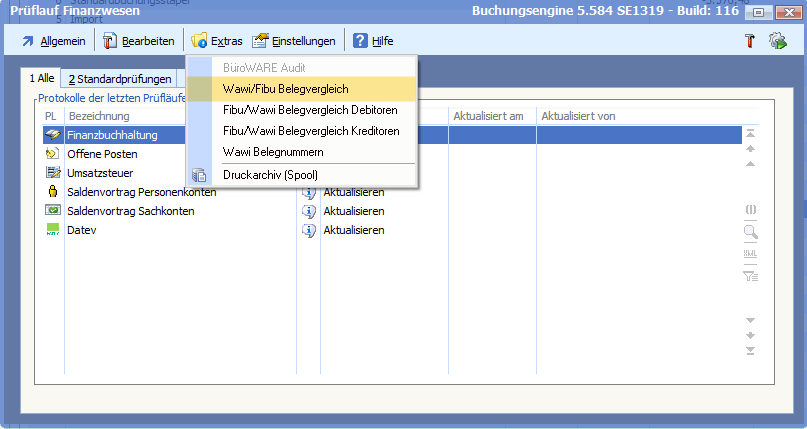This screenshot has width=807, height=429.
Task: Click the Saldenvortrag Personenkonten person icon
Action: click(52, 192)
